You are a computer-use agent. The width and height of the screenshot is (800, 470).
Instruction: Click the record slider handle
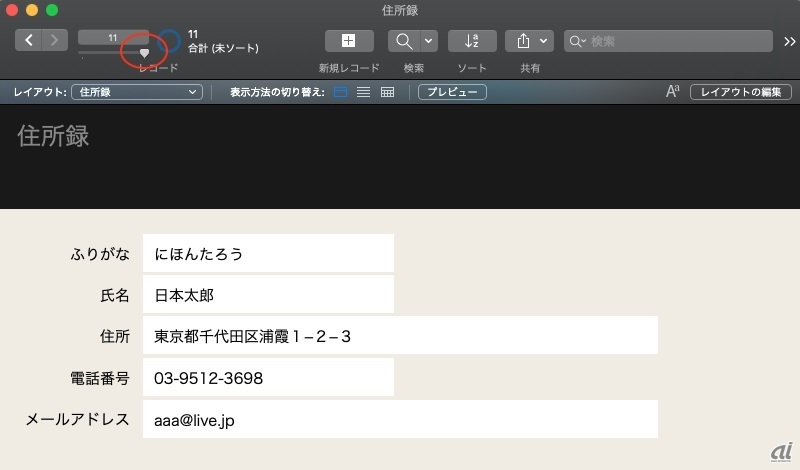click(x=144, y=52)
